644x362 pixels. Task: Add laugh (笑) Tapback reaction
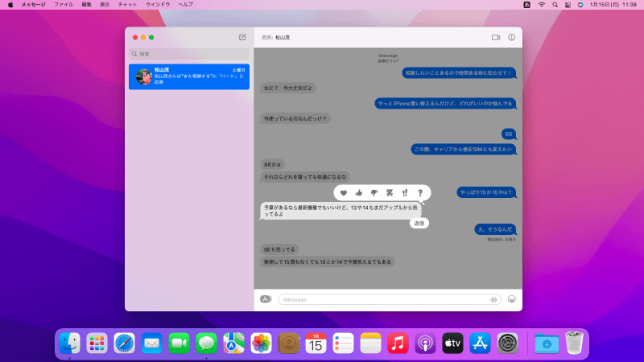[x=390, y=192]
